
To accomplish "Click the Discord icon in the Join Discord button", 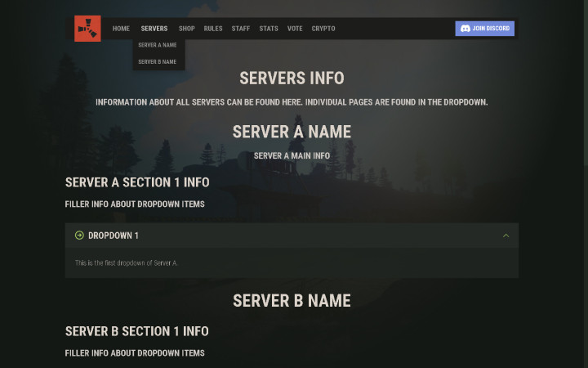I will click(x=465, y=29).
